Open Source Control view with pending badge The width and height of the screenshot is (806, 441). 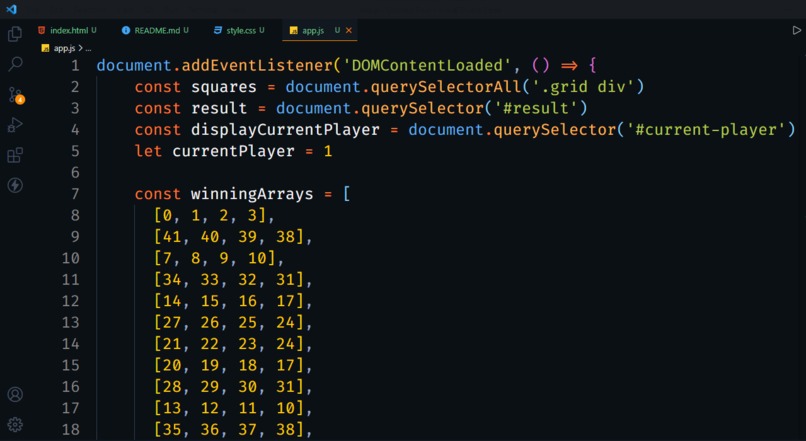[16, 95]
